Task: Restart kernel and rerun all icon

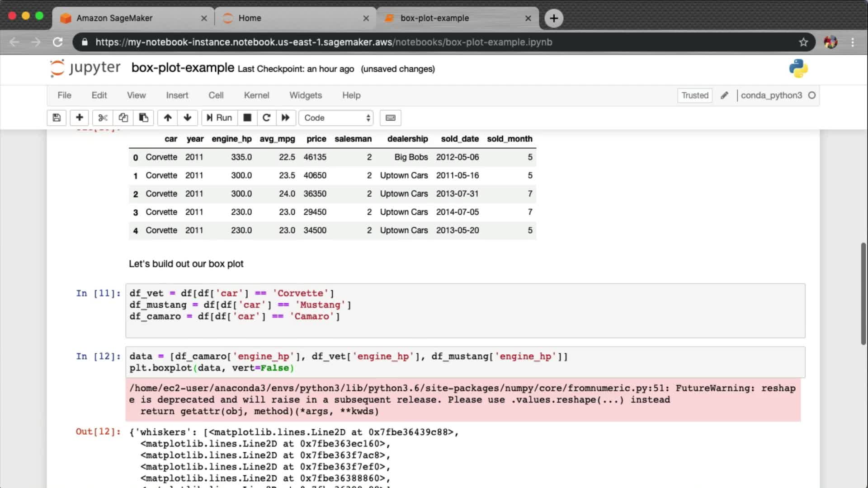Action: (286, 118)
